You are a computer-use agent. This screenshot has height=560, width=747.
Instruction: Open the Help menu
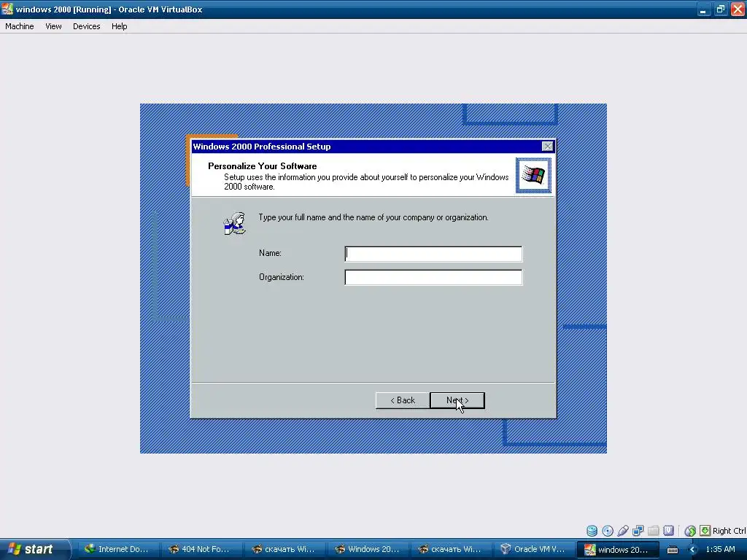click(x=119, y=26)
